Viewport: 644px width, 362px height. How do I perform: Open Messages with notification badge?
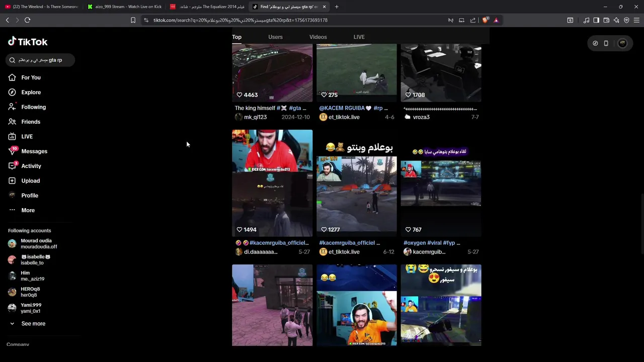[x=34, y=151]
